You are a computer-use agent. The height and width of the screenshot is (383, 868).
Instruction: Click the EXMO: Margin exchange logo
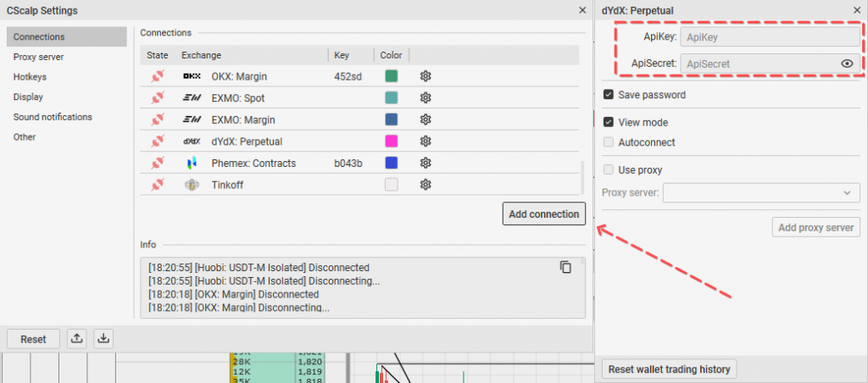point(192,119)
